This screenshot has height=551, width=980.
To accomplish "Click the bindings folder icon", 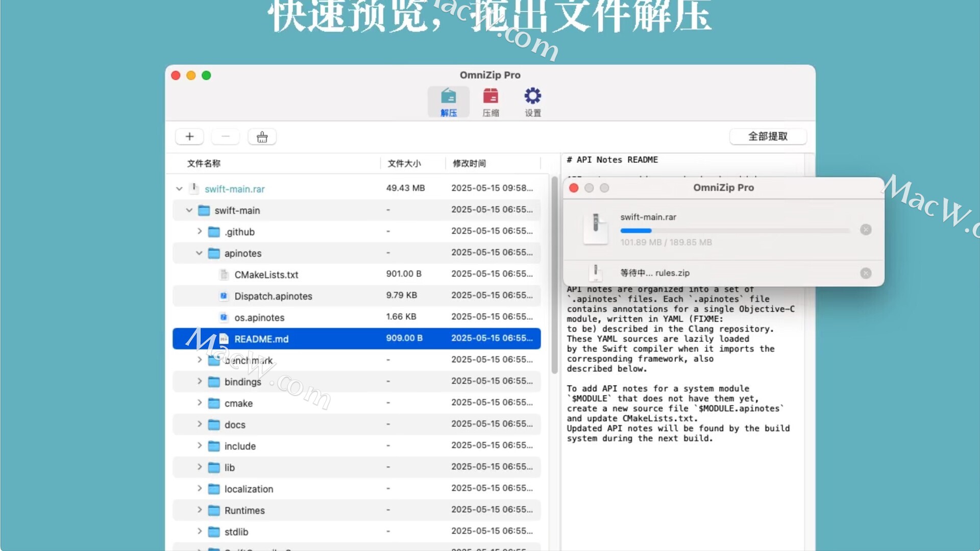I will [214, 382].
